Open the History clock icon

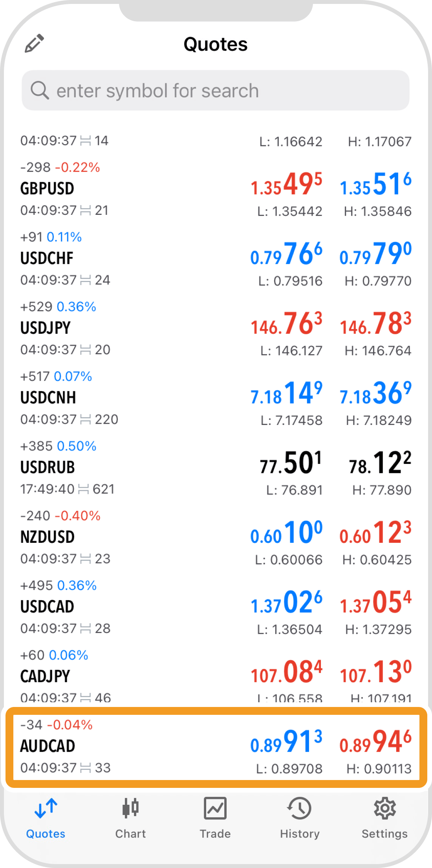point(300,808)
